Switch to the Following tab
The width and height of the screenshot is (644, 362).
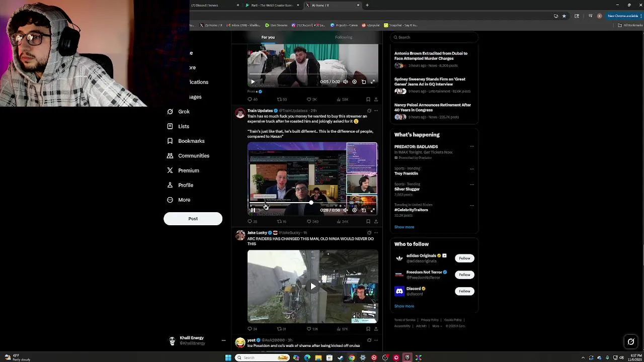click(x=344, y=37)
